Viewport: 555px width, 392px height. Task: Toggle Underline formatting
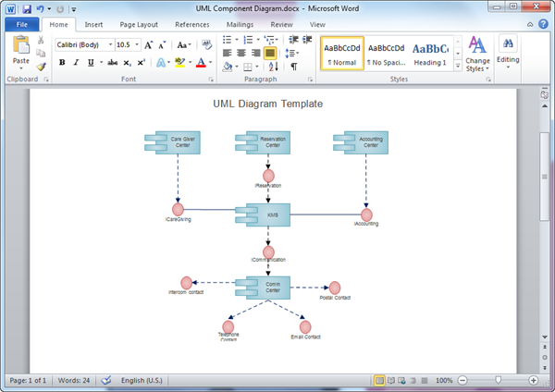(x=91, y=63)
